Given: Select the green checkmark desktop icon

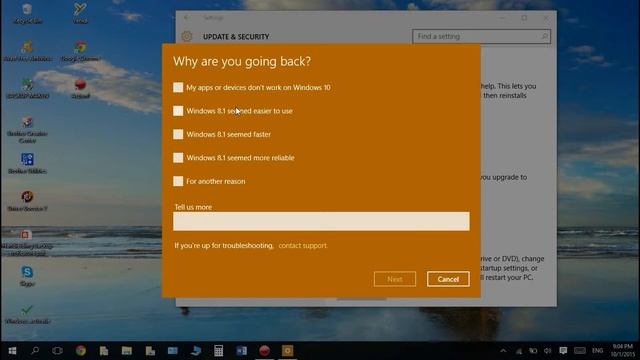Looking at the screenshot, I should [27, 313].
